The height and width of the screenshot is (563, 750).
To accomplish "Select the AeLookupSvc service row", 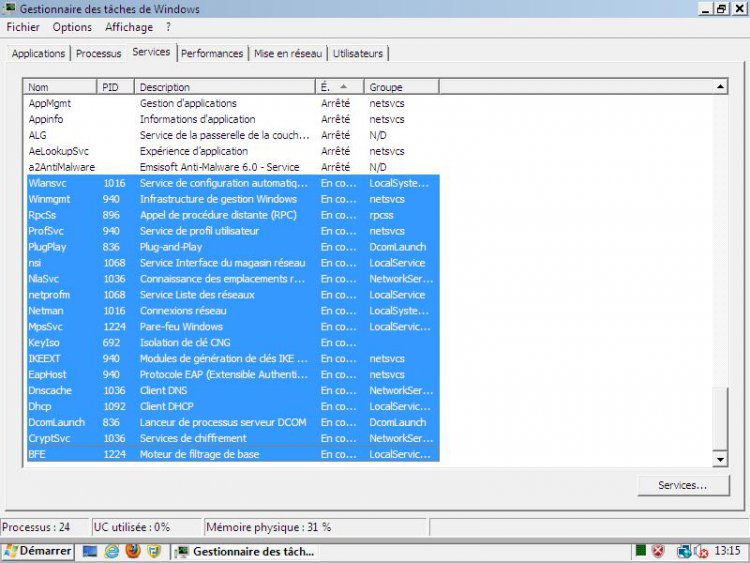I will (x=232, y=151).
